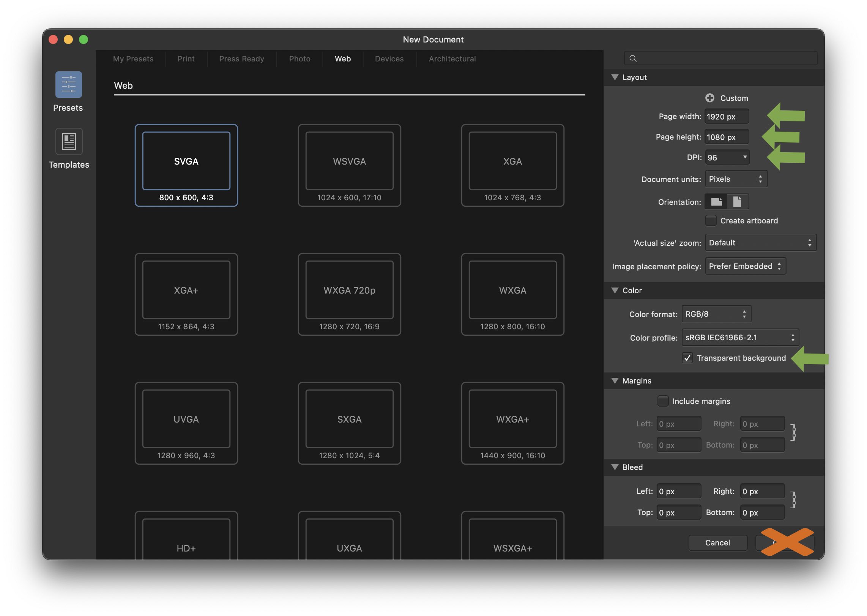Select landscape orientation

click(716, 201)
